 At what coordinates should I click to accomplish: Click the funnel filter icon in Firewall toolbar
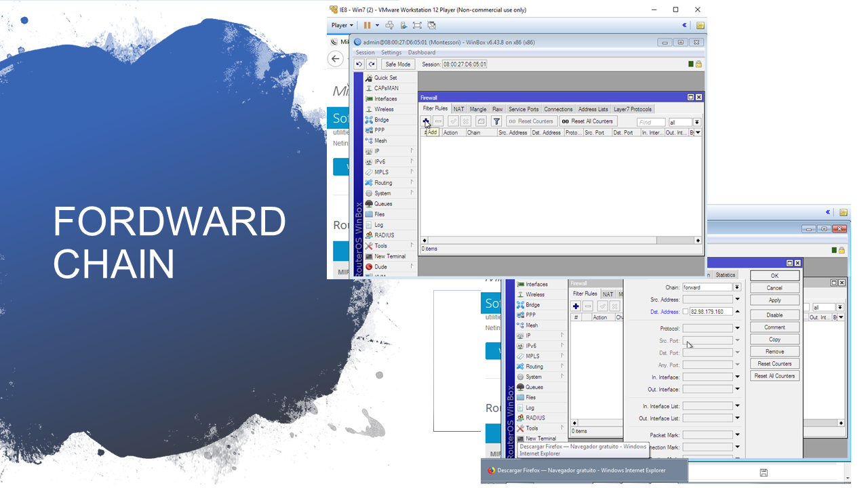pos(496,121)
